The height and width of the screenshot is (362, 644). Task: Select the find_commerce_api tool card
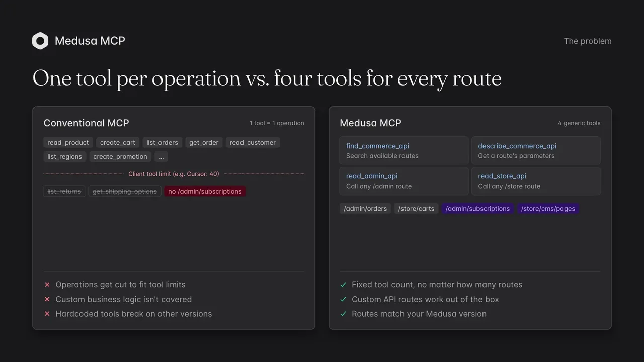pos(404,150)
